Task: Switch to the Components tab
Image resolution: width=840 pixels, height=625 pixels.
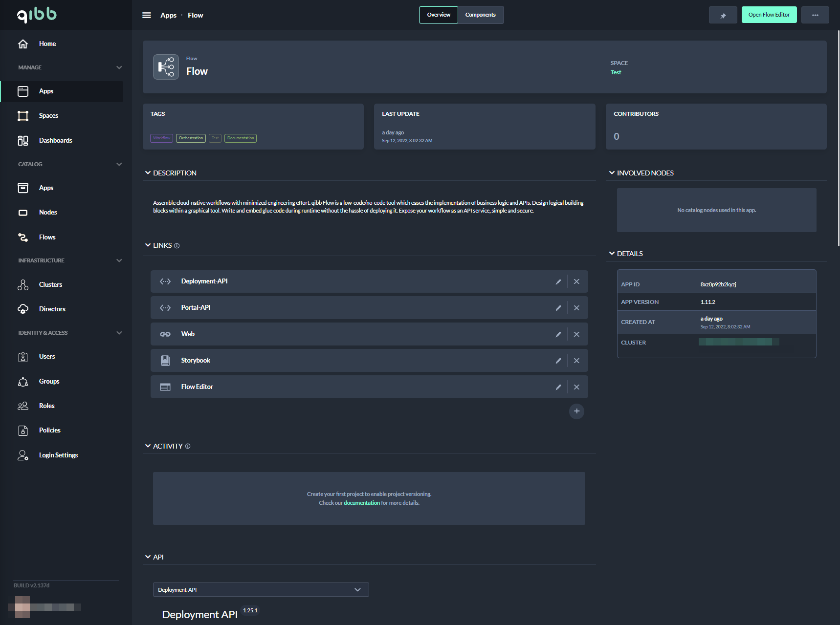Action: [x=480, y=15]
